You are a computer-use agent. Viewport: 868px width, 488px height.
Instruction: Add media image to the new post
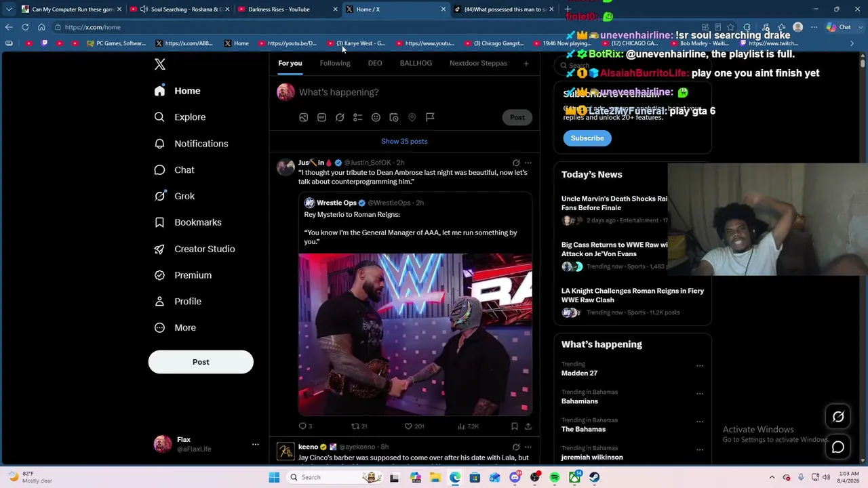point(304,117)
